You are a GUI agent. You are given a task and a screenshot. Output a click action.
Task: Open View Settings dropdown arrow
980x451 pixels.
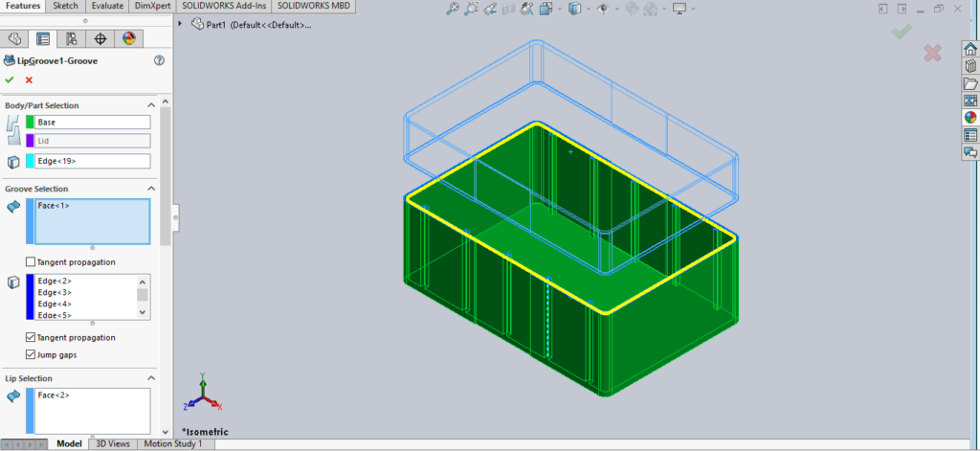(693, 10)
